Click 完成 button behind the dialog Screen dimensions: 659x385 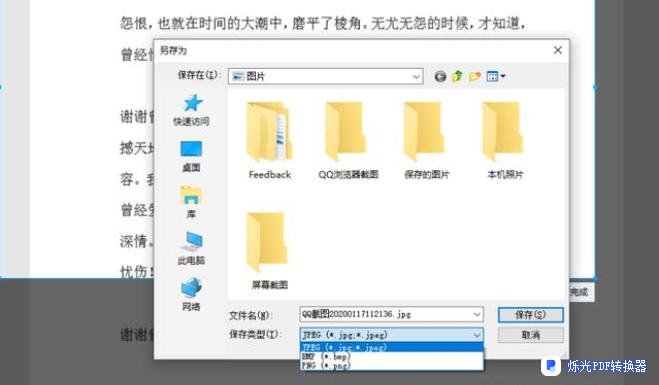(x=582, y=292)
